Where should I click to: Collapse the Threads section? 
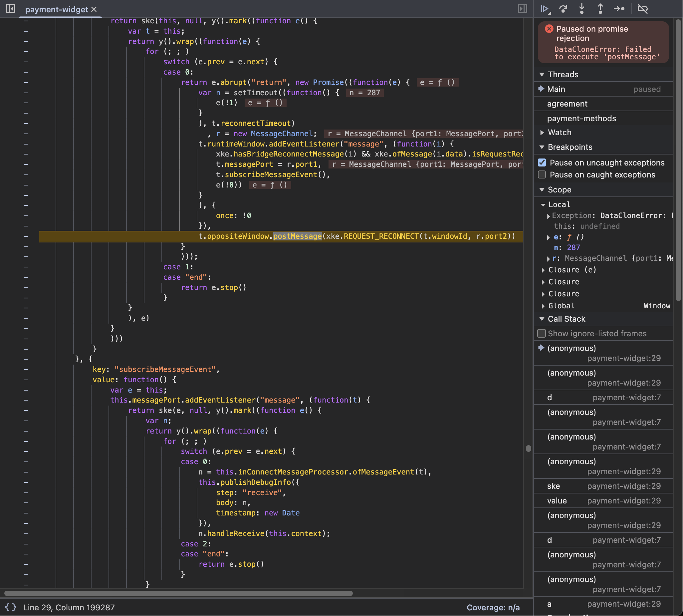(x=542, y=75)
